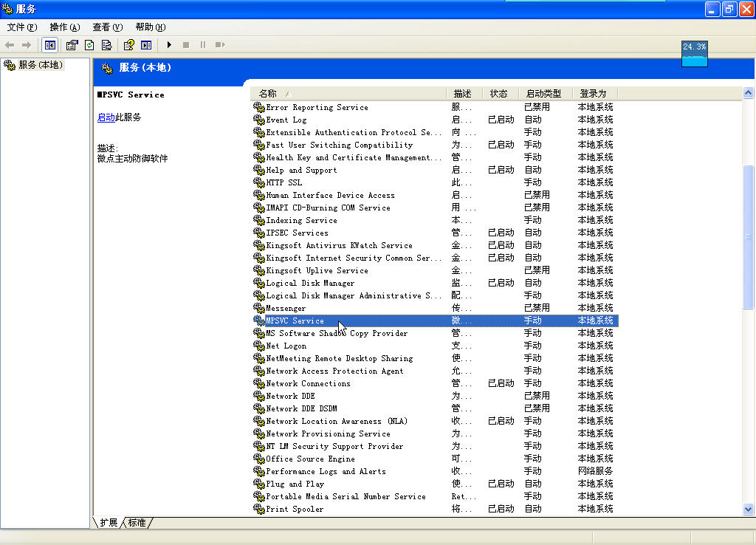Select the highlighted MPSVC Service row
This screenshot has height=545, width=756.
(x=434, y=321)
